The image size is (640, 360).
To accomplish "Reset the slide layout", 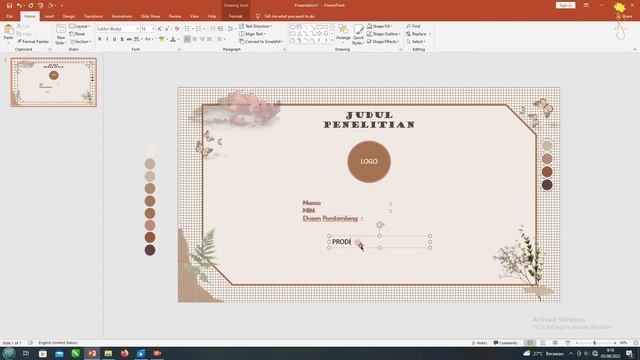I will coord(78,34).
